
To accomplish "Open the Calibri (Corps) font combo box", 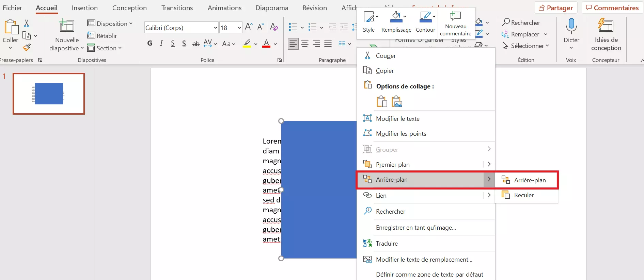I will [x=181, y=28].
